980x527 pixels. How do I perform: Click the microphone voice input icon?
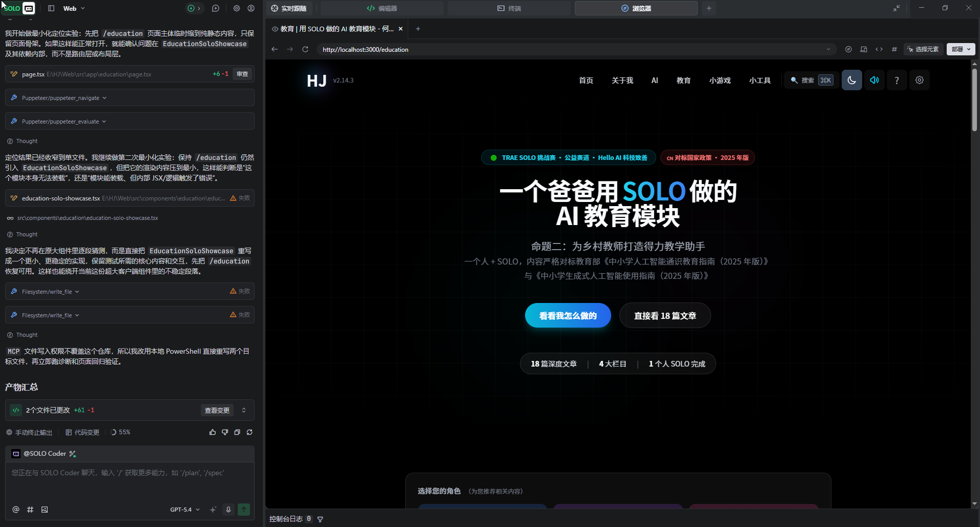(228, 510)
